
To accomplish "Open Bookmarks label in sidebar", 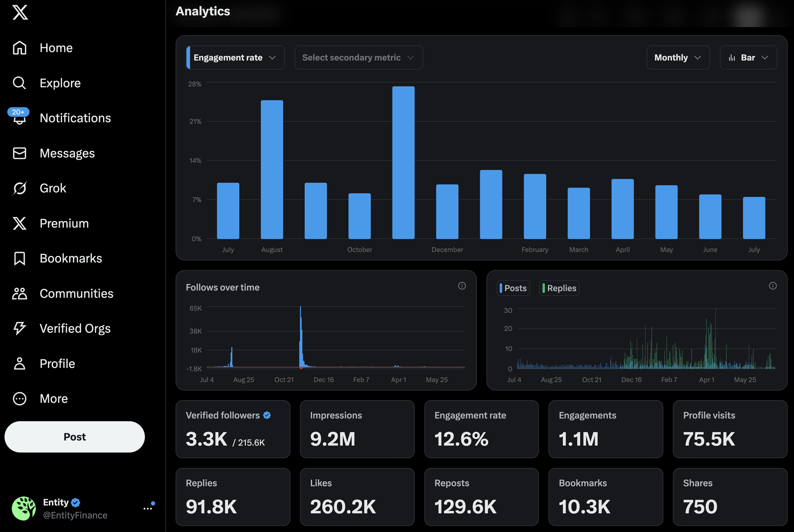I will point(71,259).
